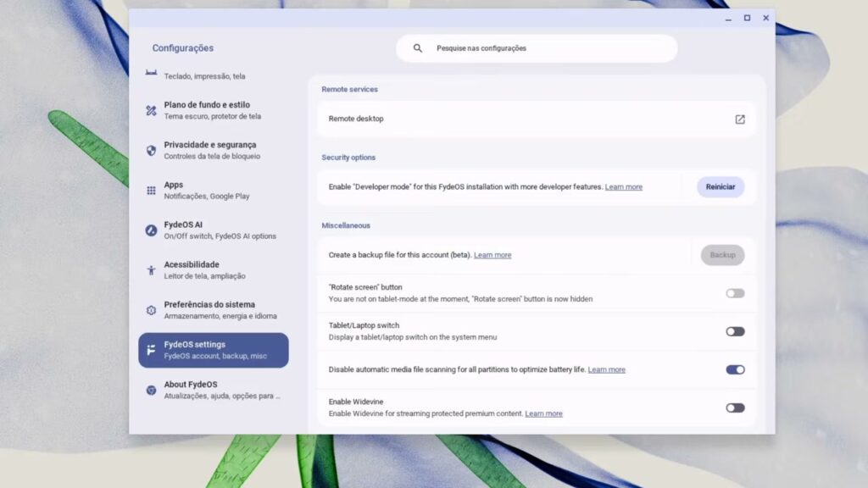Click the Remote desktop row
Viewport: 868px width, 488px height.
coord(537,119)
